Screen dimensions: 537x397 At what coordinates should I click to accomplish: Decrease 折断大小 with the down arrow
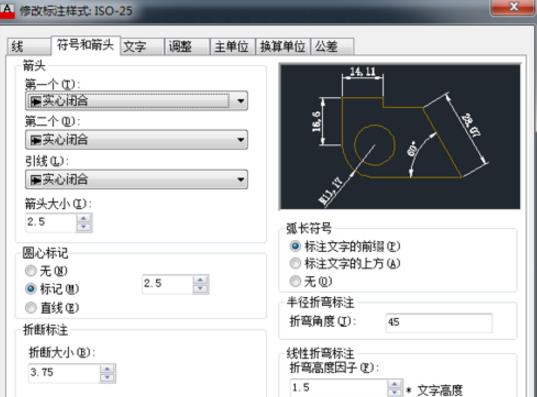(108, 378)
